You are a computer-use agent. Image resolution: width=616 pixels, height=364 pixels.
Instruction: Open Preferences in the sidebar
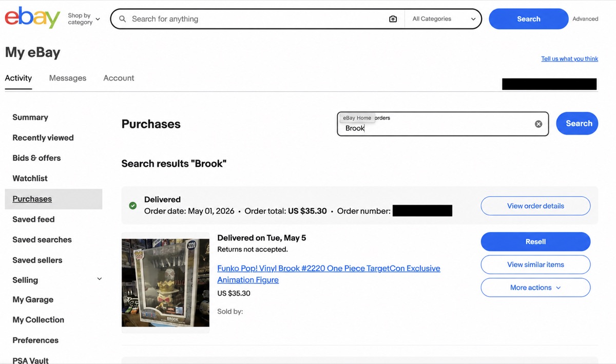pos(35,340)
